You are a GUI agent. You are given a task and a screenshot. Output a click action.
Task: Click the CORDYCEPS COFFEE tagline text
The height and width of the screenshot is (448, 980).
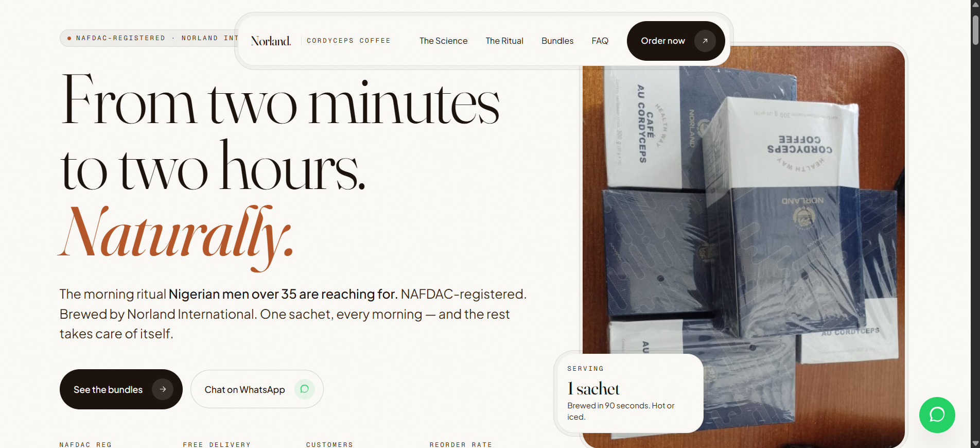point(348,41)
